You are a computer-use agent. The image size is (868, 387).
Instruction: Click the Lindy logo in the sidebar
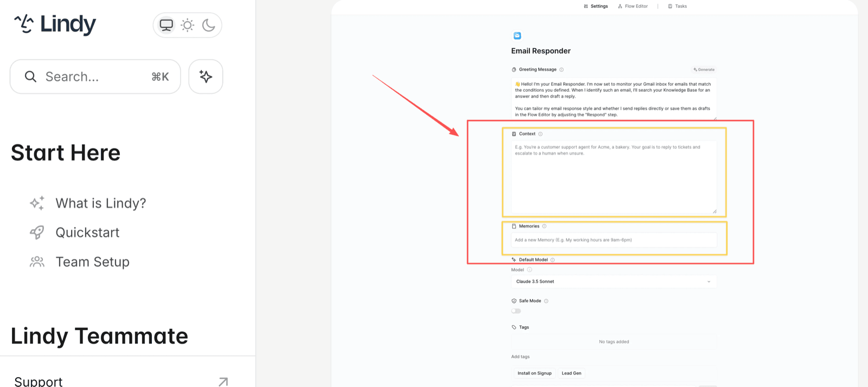point(55,24)
